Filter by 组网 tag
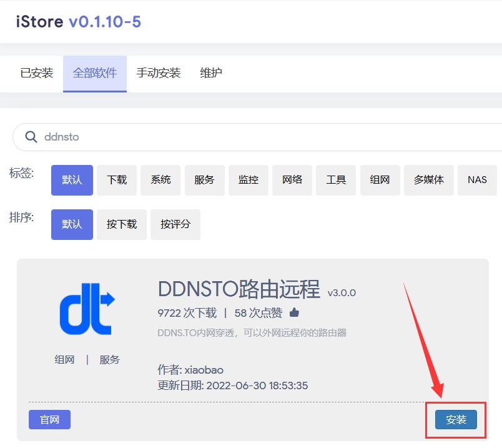Screen dimensions: 502x448 pos(380,180)
